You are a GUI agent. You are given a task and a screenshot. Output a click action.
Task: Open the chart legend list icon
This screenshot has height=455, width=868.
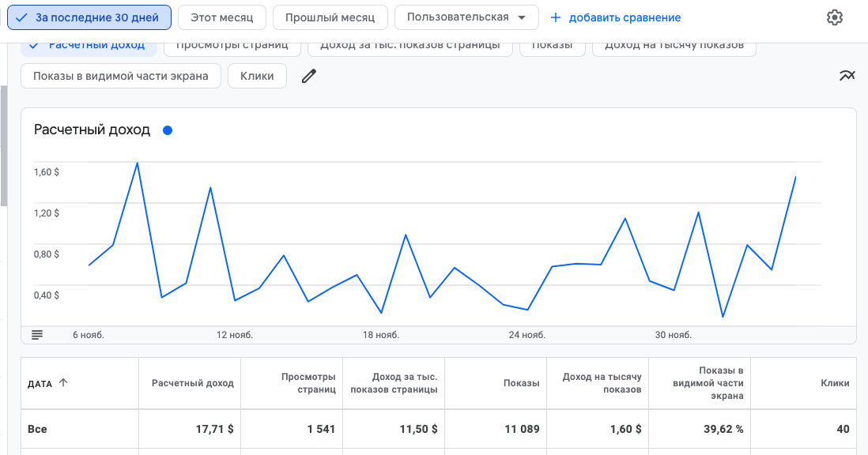point(37,335)
